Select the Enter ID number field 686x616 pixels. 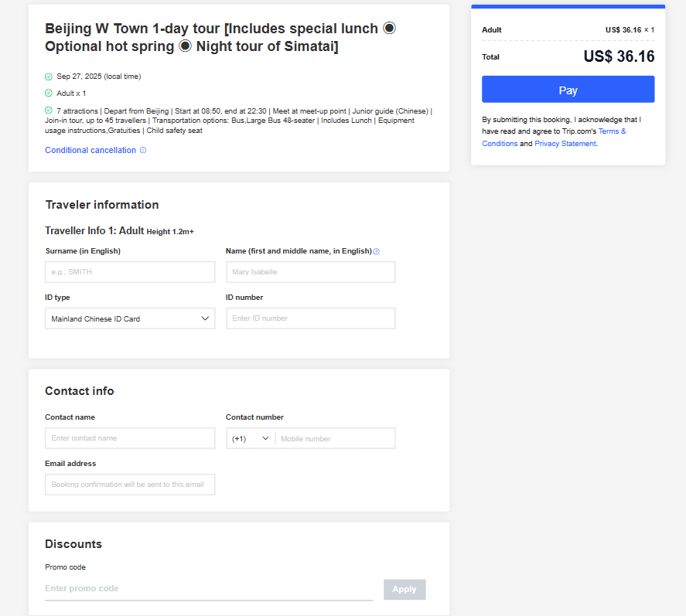(309, 318)
